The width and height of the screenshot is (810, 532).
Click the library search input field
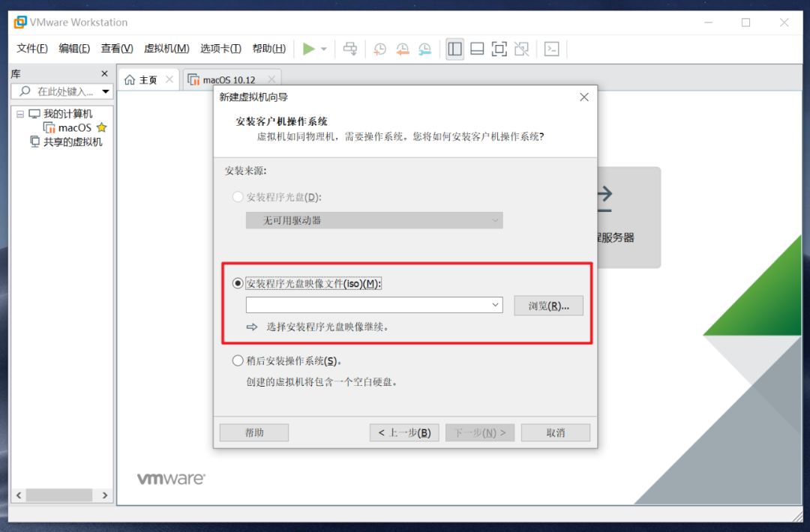click(62, 91)
